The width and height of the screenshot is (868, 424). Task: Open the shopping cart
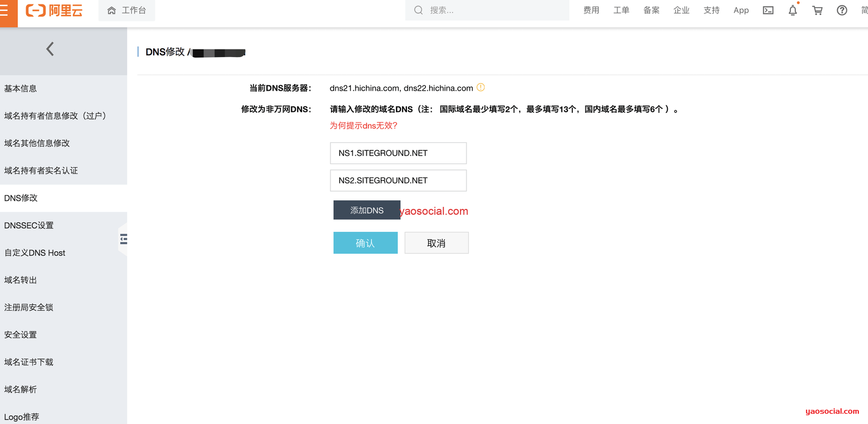(817, 10)
